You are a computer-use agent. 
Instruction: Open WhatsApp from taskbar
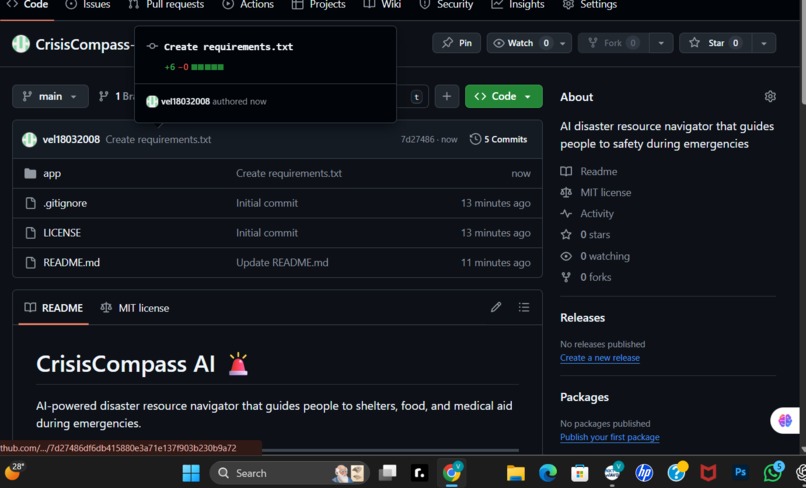click(773, 472)
